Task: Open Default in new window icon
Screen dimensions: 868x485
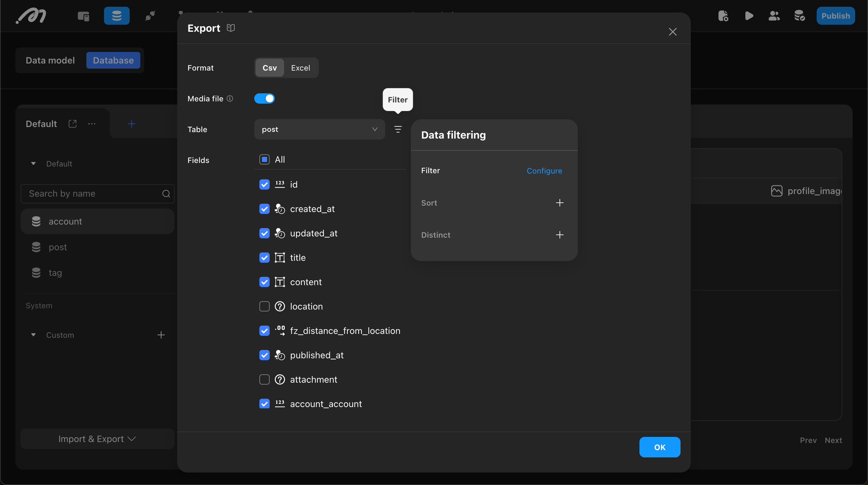Action: click(73, 124)
